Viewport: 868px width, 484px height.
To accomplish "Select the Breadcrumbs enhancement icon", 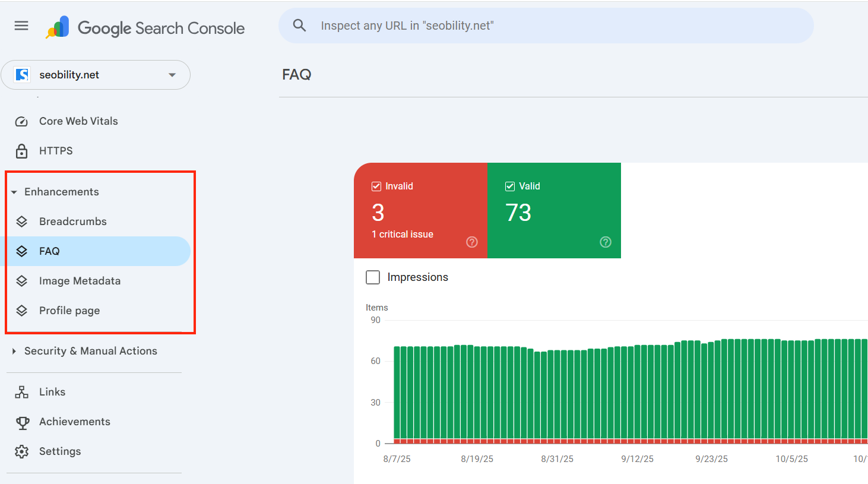I will 22,221.
